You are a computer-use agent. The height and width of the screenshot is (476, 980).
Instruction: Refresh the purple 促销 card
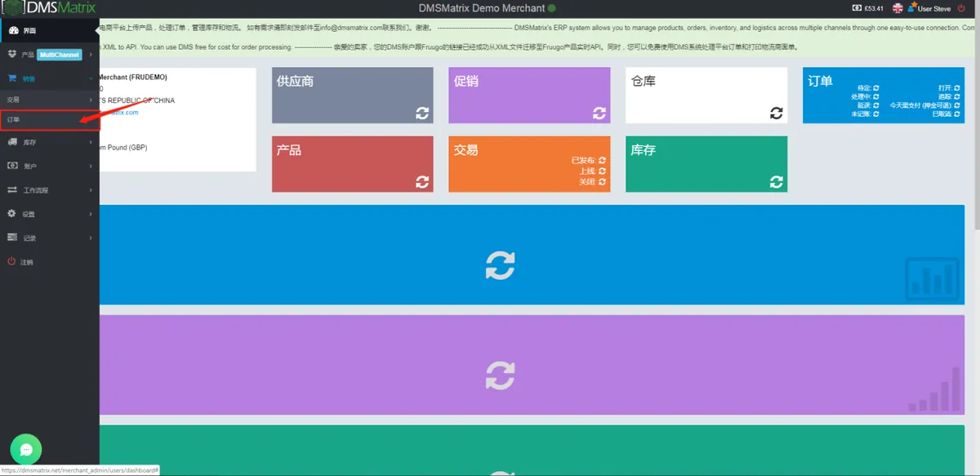pyautogui.click(x=599, y=113)
